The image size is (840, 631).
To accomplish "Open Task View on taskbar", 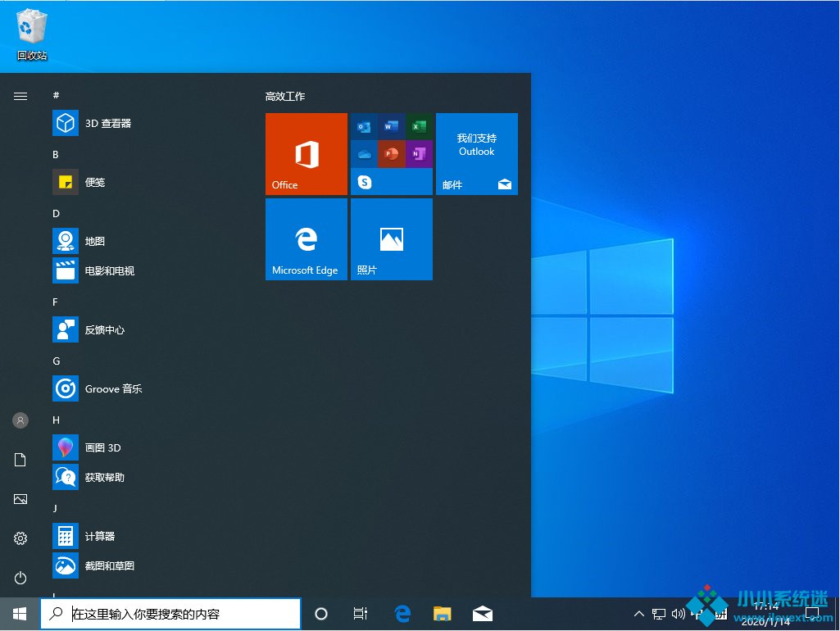I will coord(361,614).
